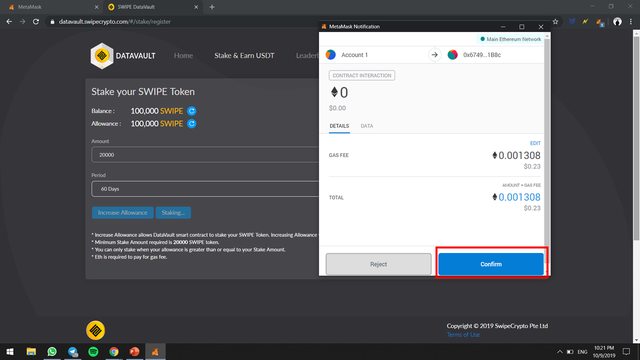
Task: Click the CONTRACT INTERACTION label
Action: (362, 76)
